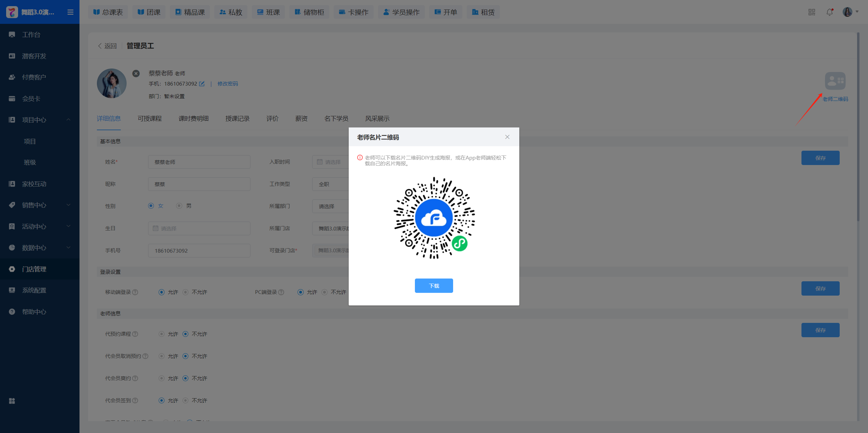Expand the 数据中心 sidebar group
Screen dimensions: 868x433
(x=40, y=248)
